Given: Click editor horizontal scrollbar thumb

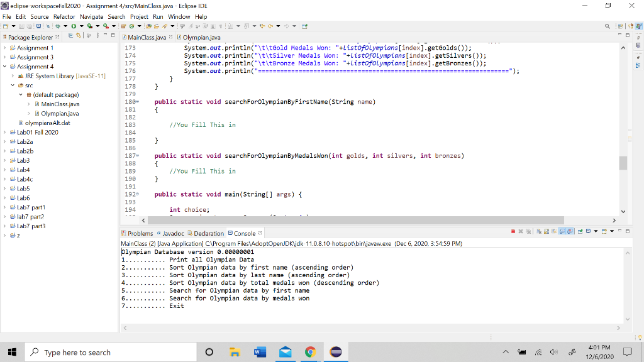Looking at the screenshot, I should (356, 221).
